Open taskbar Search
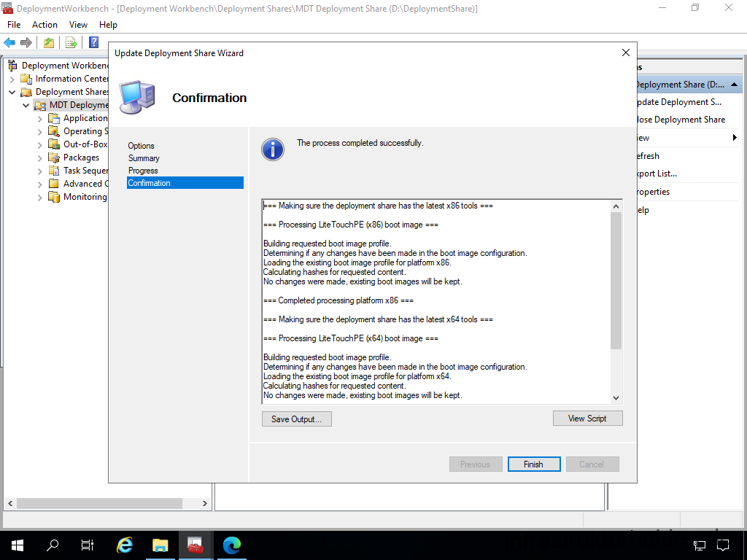The width and height of the screenshot is (747, 560). (53, 545)
